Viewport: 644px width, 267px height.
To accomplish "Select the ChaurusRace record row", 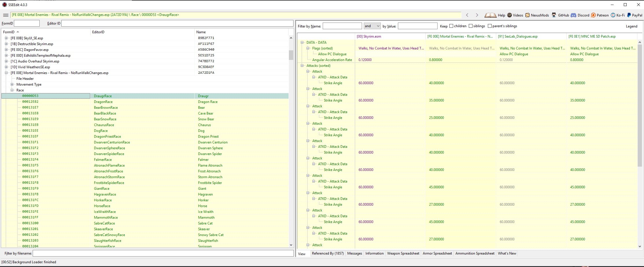I will pos(145,125).
